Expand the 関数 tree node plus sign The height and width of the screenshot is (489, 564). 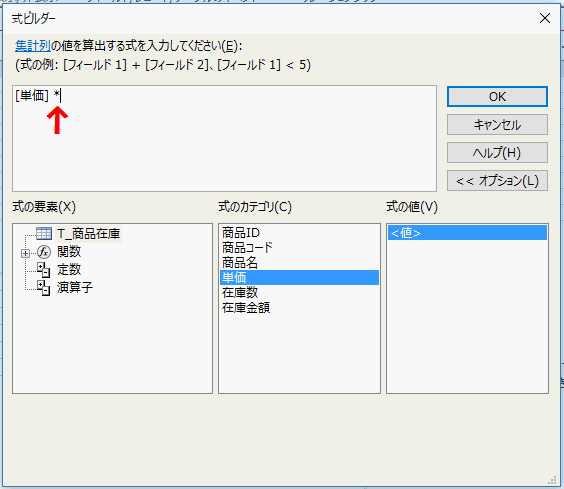pyautogui.click(x=25, y=254)
